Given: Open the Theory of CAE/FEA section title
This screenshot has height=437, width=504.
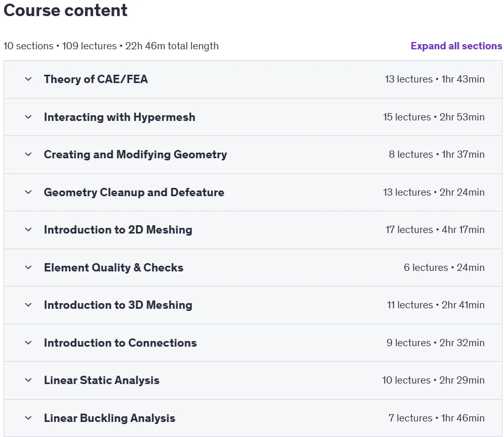Looking at the screenshot, I should click(x=96, y=79).
